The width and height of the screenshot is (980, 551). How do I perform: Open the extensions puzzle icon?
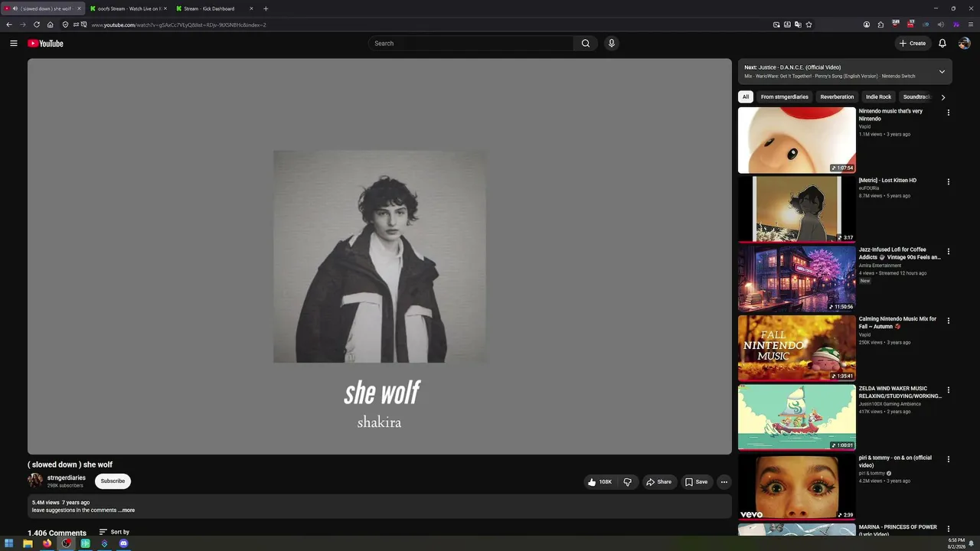(880, 24)
